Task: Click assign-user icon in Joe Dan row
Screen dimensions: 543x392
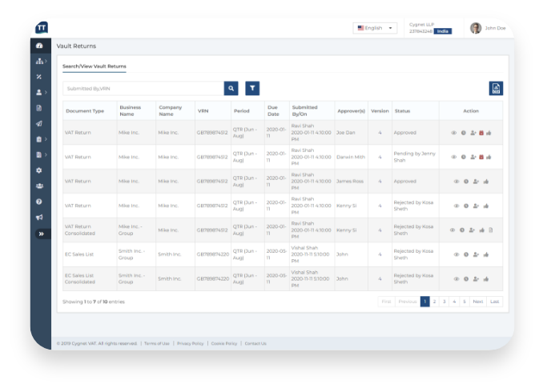Action: 473,133
